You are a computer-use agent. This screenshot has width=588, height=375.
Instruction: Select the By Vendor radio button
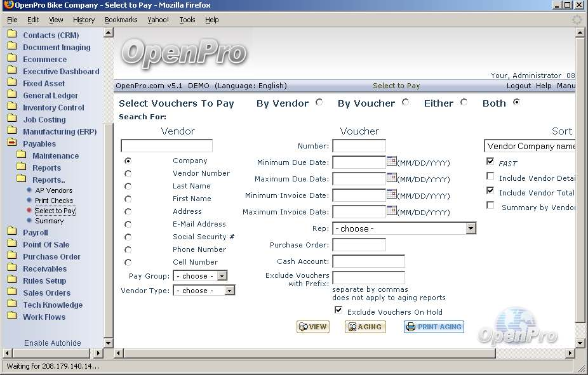319,102
